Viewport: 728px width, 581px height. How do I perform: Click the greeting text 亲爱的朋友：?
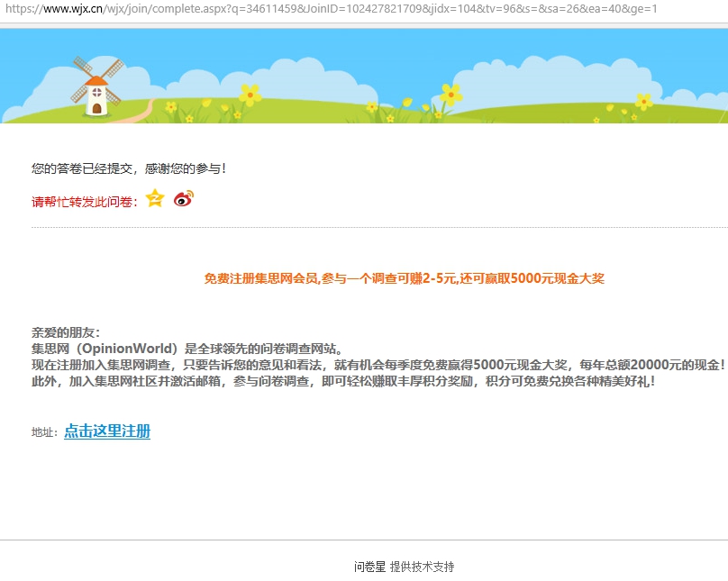coord(66,332)
